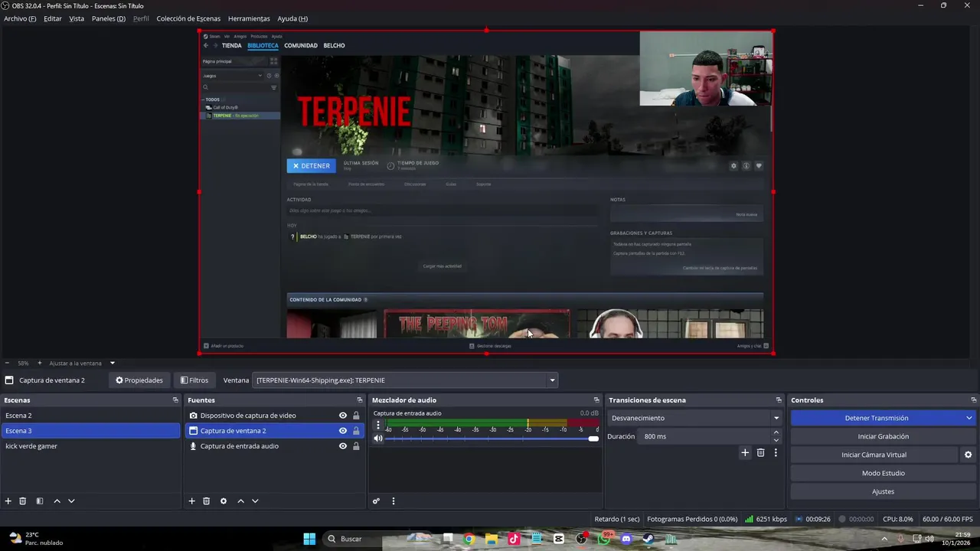Open advanced audio properties gears icon
The height and width of the screenshot is (551, 980).
376,501
